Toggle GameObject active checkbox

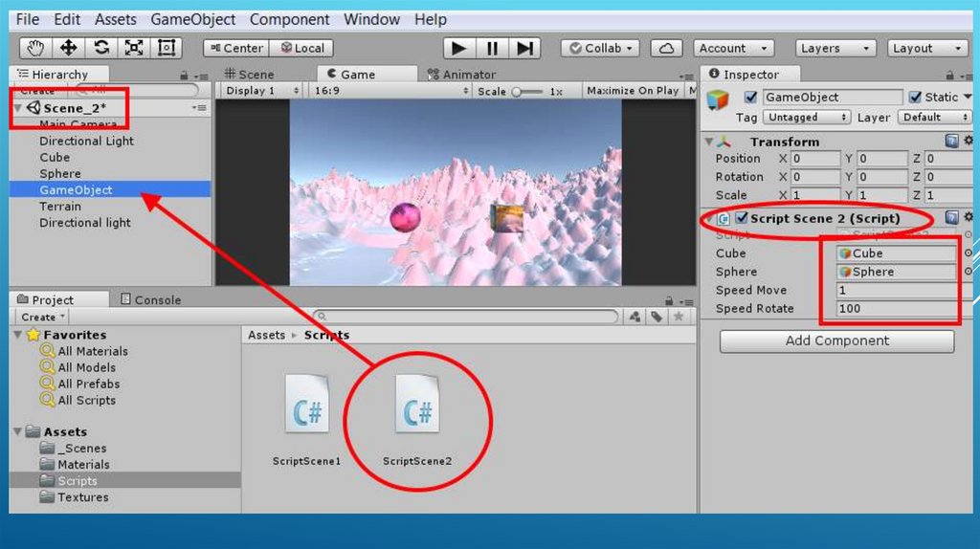click(750, 98)
